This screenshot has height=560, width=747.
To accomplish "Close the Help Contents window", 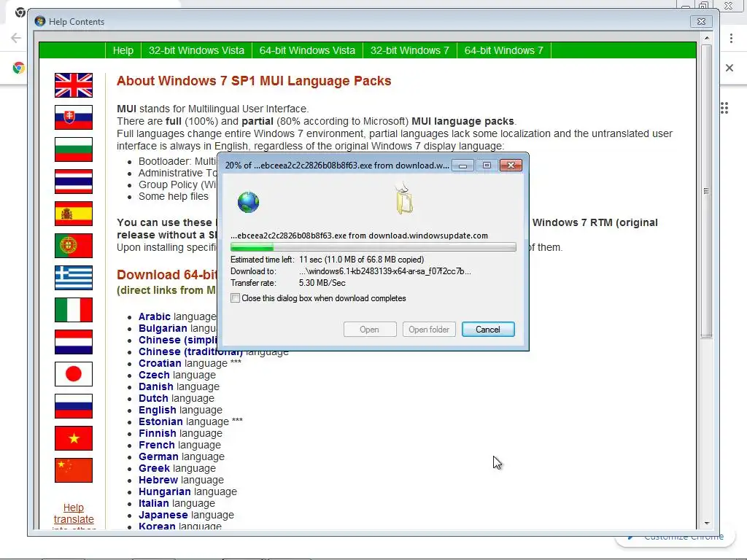I will (701, 21).
